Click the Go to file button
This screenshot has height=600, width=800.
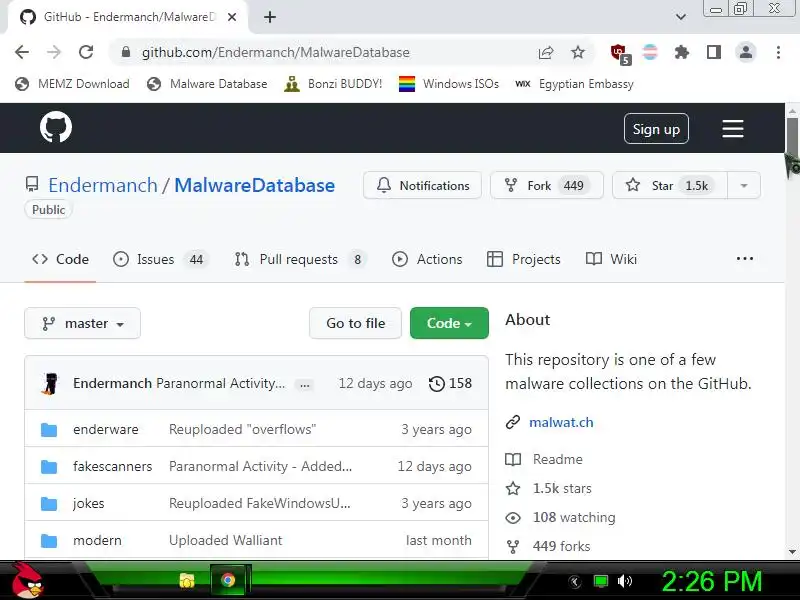356,323
